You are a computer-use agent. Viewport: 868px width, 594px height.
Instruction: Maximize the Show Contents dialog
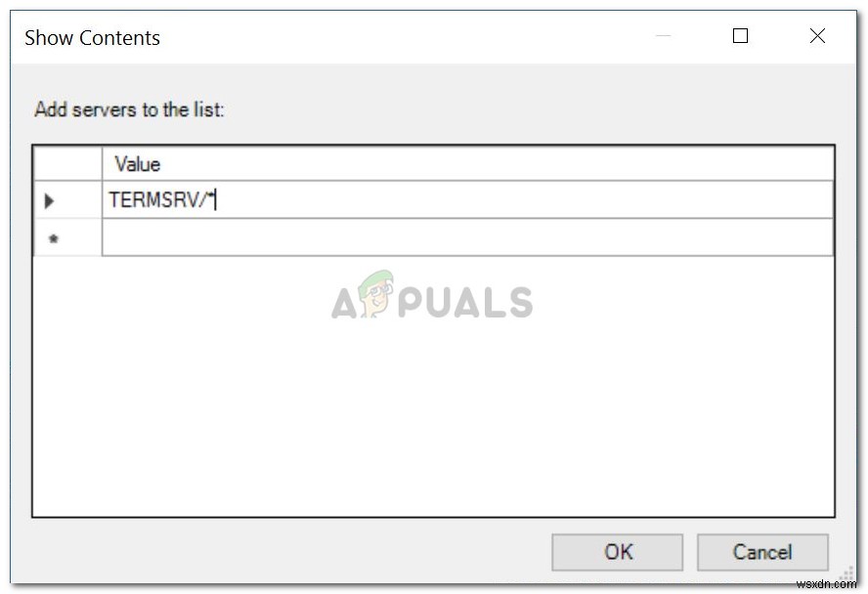[x=740, y=36]
